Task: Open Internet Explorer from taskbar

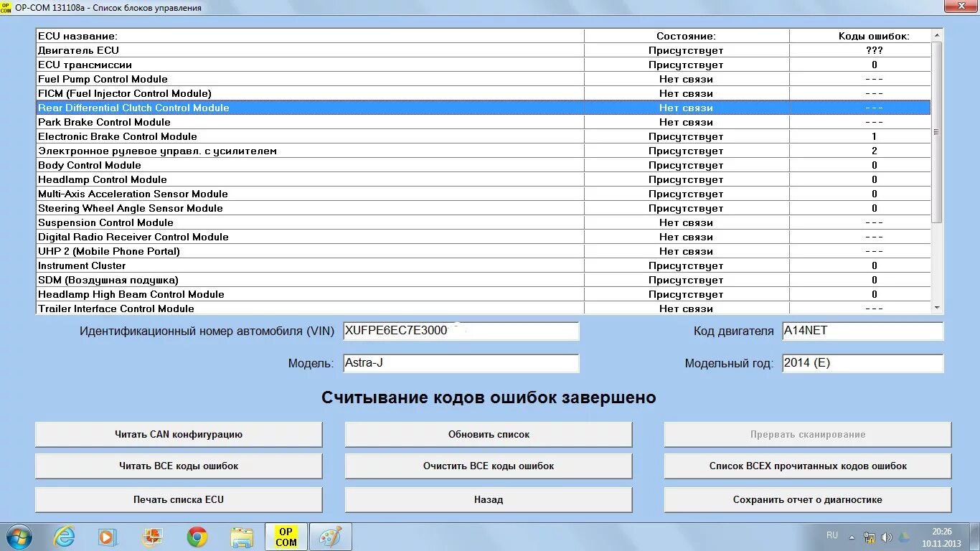Action: [x=65, y=537]
